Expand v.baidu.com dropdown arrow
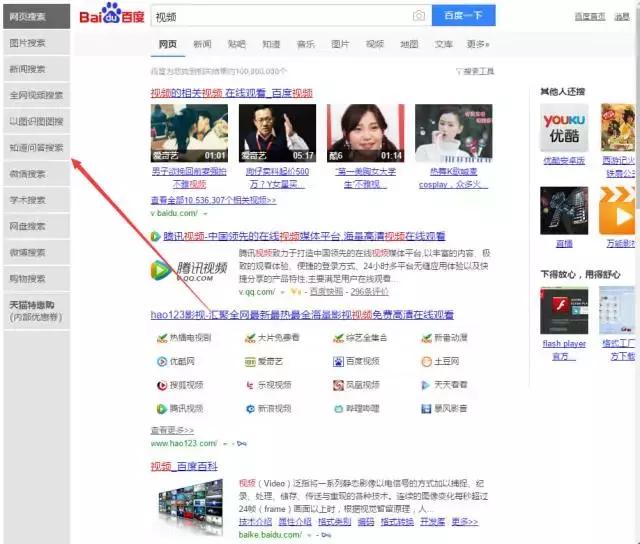Screen dimensions: 640x544 205,213
